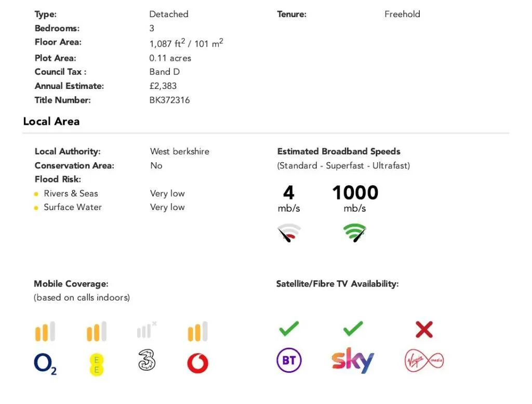Image resolution: width=532 pixels, height=404 pixels.
Task: Click the green checkmark above BT
Action: pyautogui.click(x=289, y=329)
